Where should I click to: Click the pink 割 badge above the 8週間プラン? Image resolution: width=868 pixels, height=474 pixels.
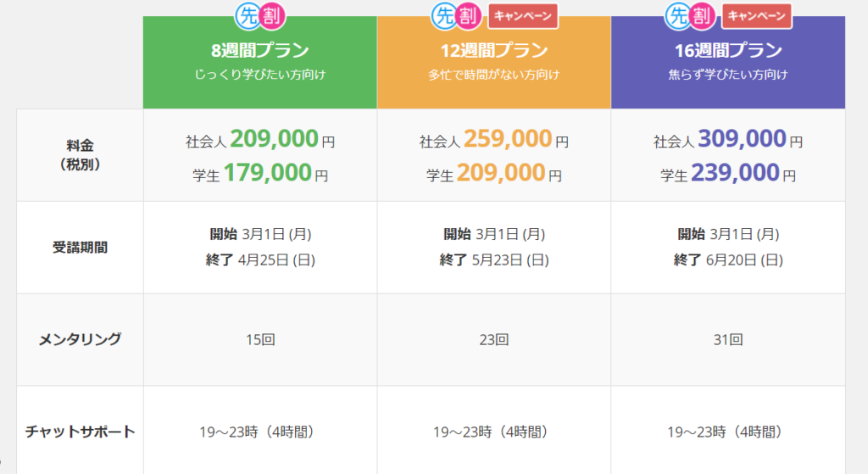pyautogui.click(x=272, y=16)
